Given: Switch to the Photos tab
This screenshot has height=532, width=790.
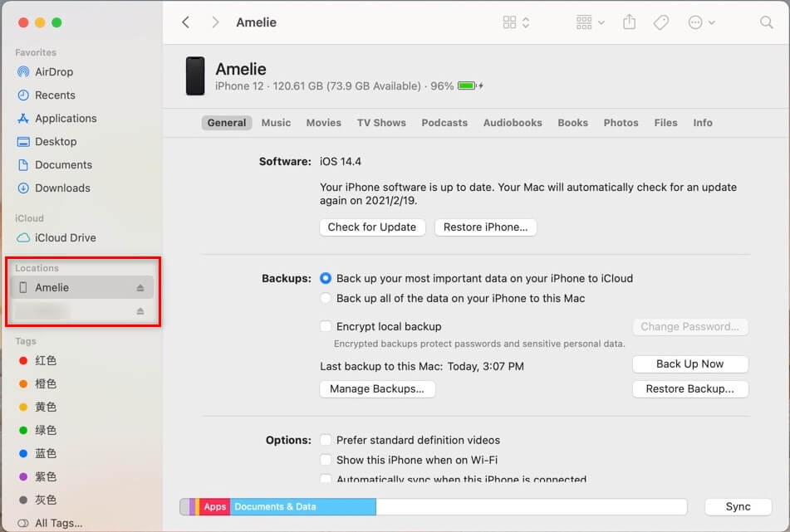Looking at the screenshot, I should pyautogui.click(x=621, y=123).
